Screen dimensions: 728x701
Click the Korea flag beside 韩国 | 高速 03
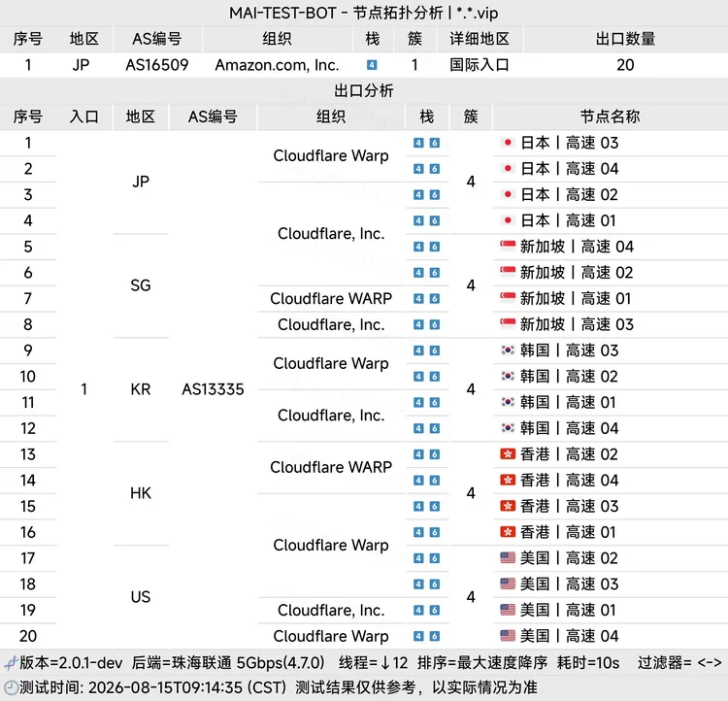click(x=508, y=350)
